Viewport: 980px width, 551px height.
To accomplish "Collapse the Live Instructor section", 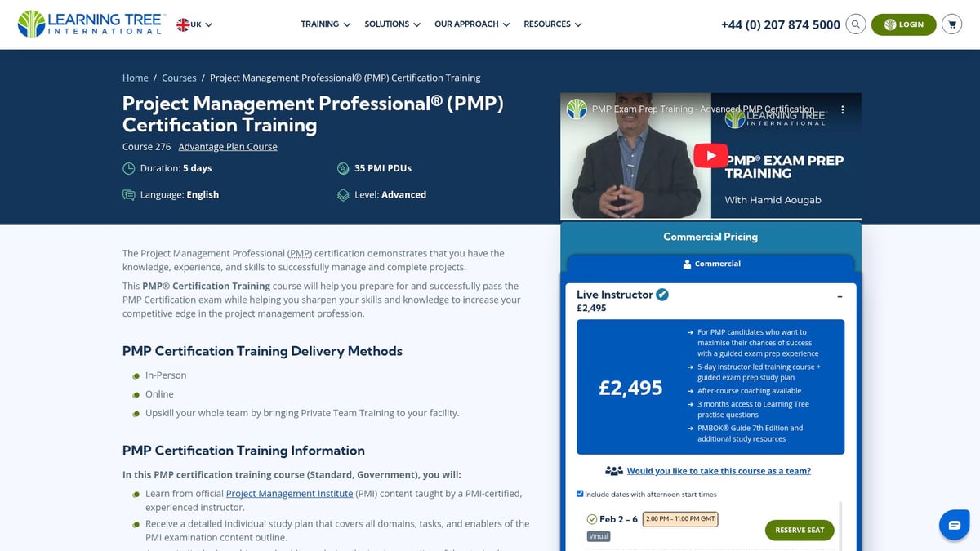I will point(840,296).
